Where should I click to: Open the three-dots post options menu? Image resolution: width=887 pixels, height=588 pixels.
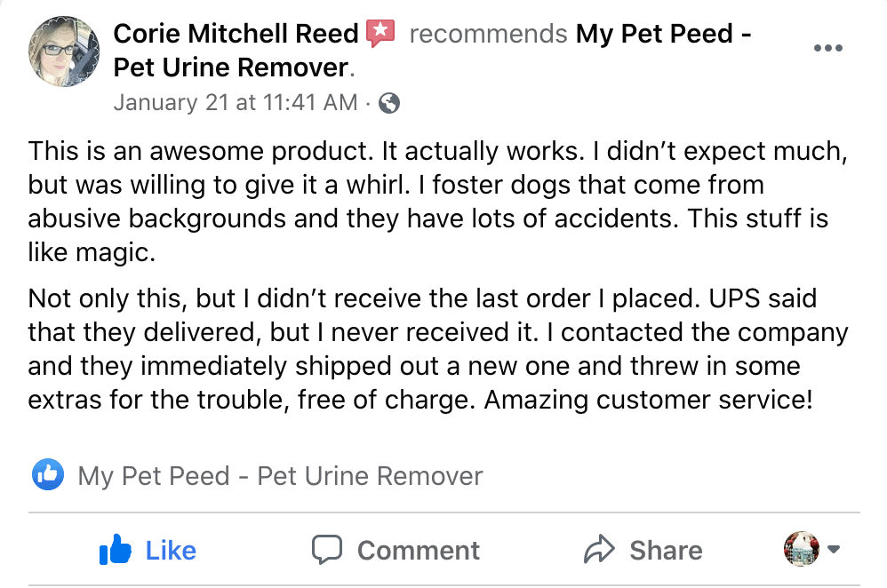828,48
